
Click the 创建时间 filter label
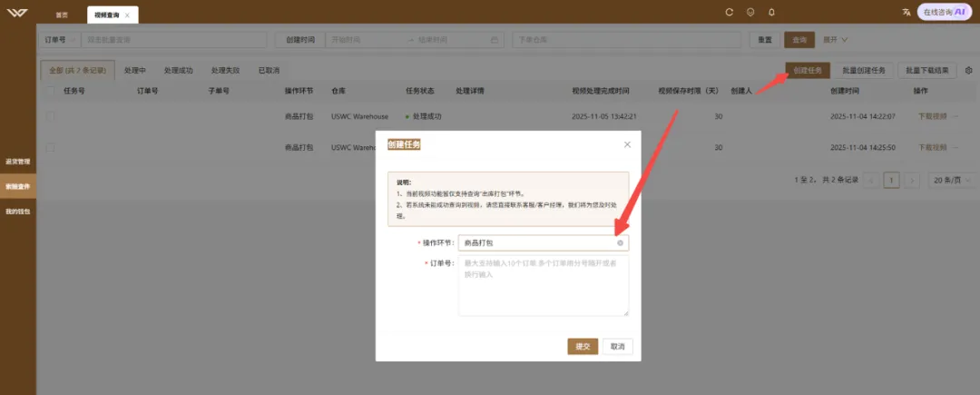[x=300, y=39]
